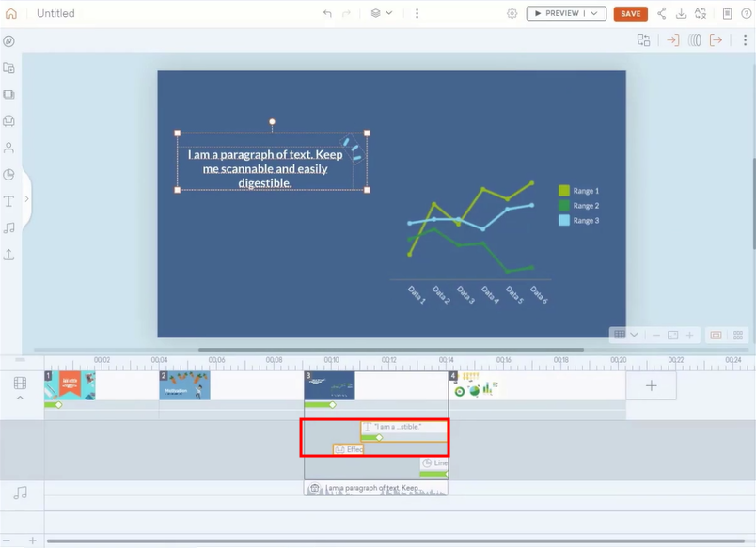Select Range 2 legend swatch

(x=563, y=205)
